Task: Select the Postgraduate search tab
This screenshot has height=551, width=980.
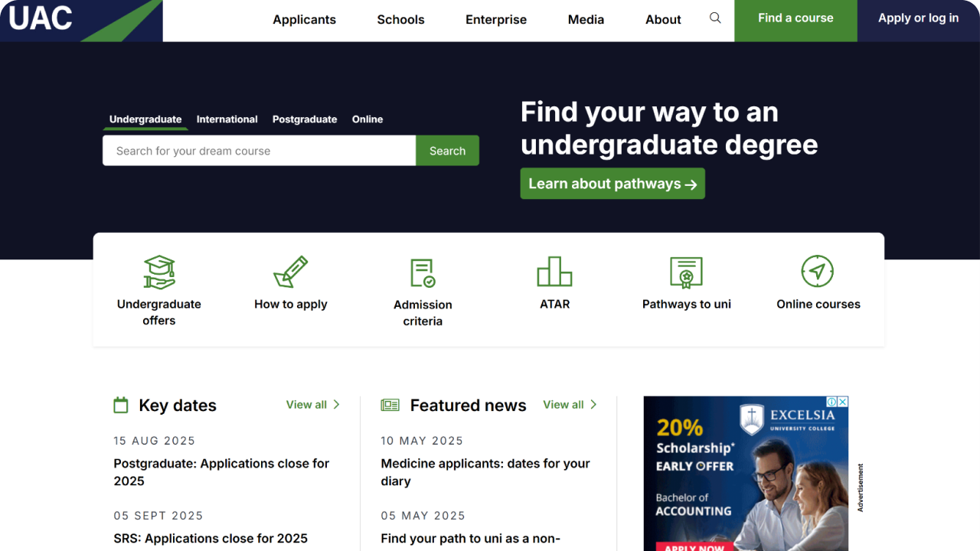Action: [x=305, y=119]
